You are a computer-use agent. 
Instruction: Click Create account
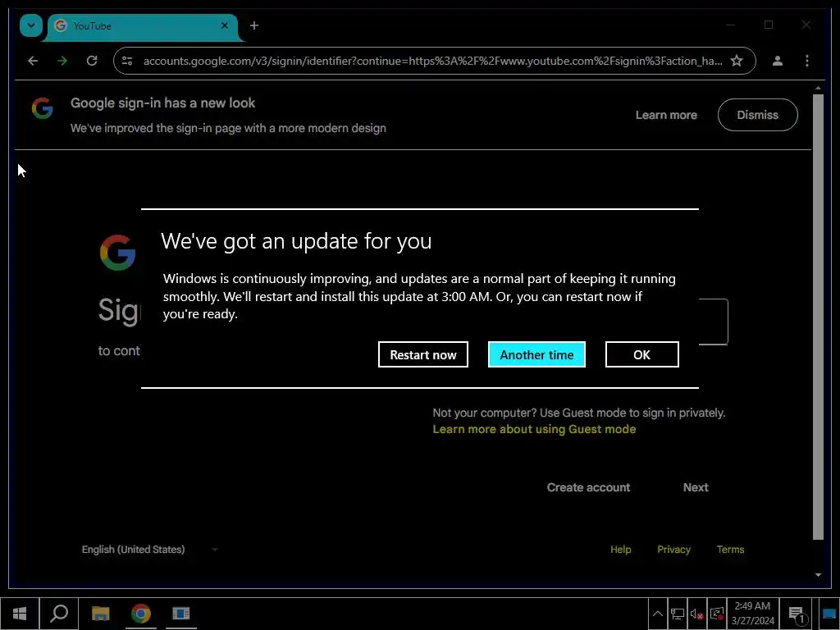[588, 487]
